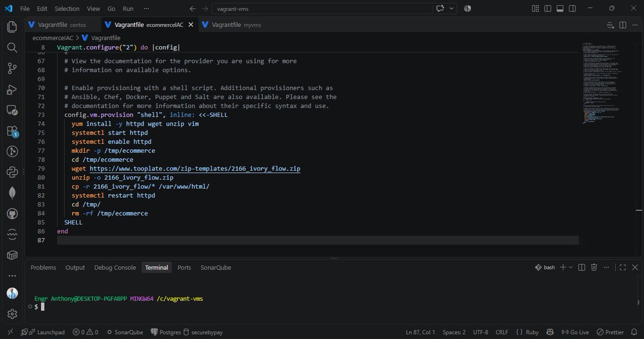The image size is (644, 339).
Task: Click Postgres securebypay status item
Action: (186, 332)
